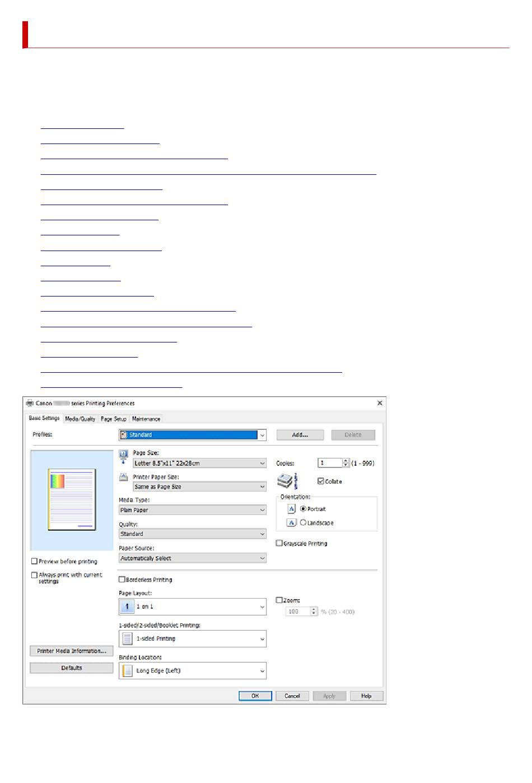Viewport: 532px width, 783px height.
Task: Open the Maintenance tab
Action: (x=146, y=419)
